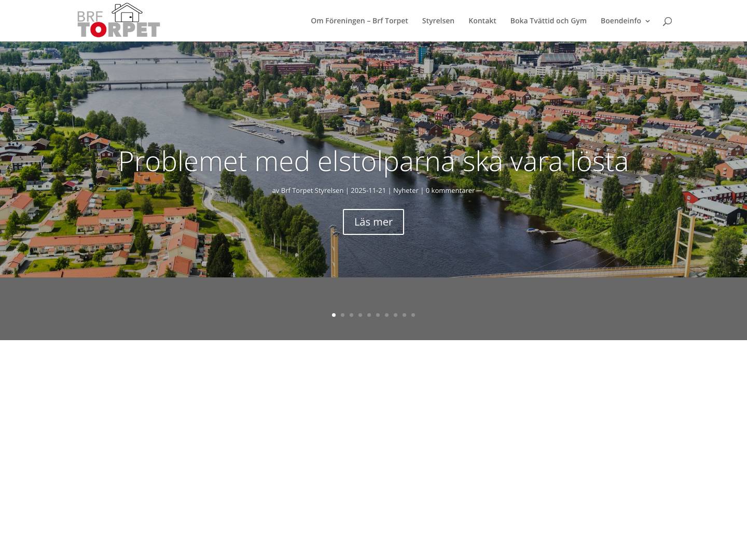Open the Styrelsen menu item
The height and width of the screenshot is (560, 747).
[x=438, y=21]
